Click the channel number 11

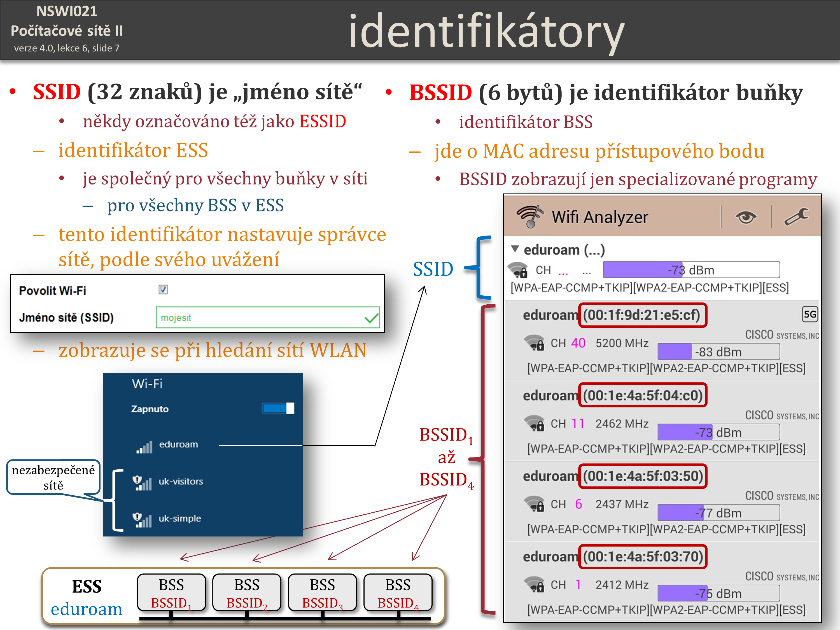pyautogui.click(x=578, y=423)
